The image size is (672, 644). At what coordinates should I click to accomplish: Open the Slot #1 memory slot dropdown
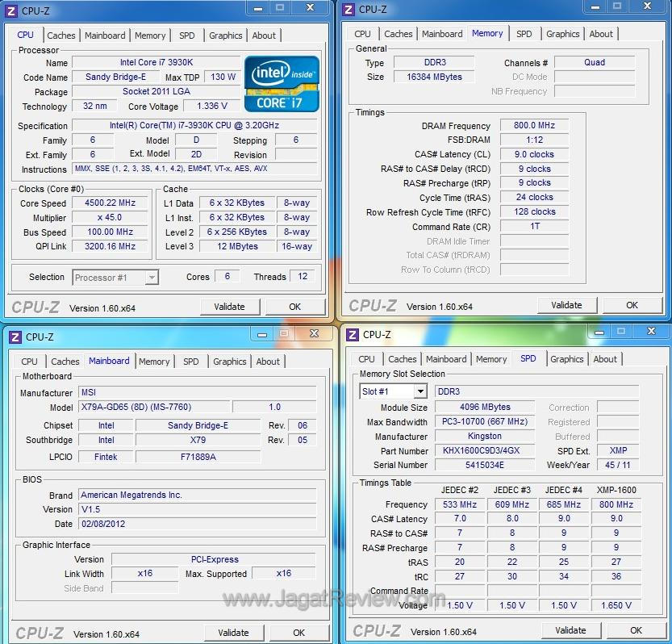click(x=419, y=391)
